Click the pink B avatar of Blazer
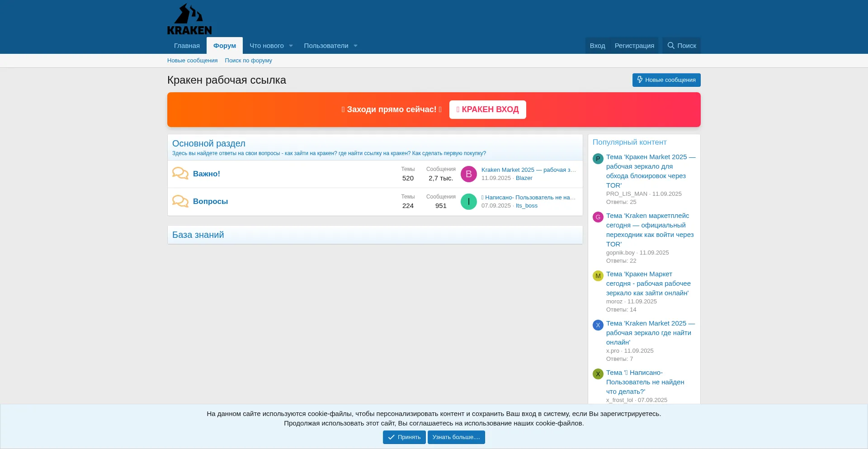Viewport: 868px width, 449px height. click(469, 174)
